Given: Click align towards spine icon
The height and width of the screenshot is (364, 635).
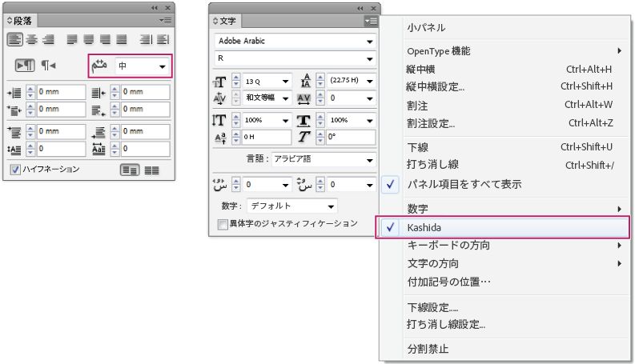Looking at the screenshot, I should click(146, 39).
